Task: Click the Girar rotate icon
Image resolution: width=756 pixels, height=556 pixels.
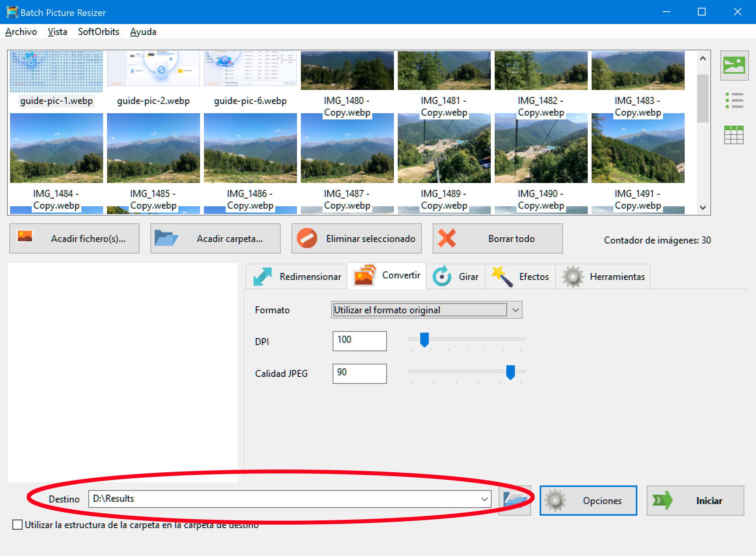Action: click(442, 276)
